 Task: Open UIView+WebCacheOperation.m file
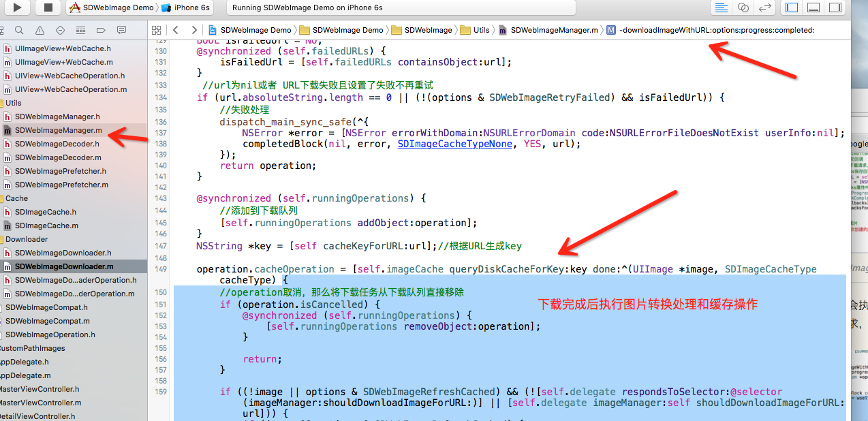click(x=71, y=89)
